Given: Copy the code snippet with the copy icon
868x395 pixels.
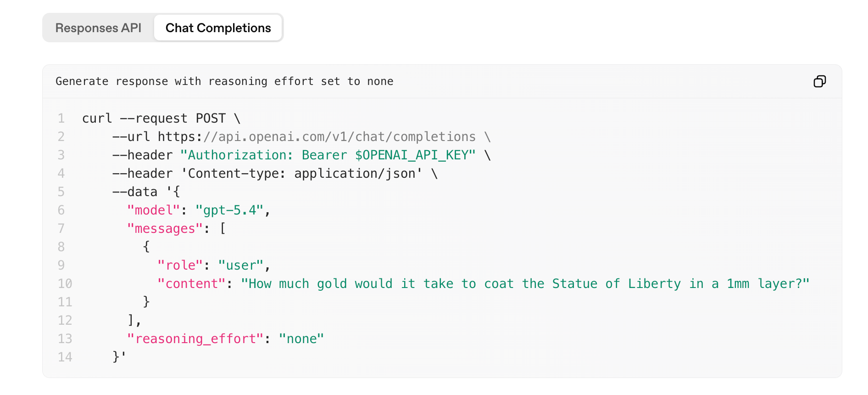Looking at the screenshot, I should click(819, 81).
